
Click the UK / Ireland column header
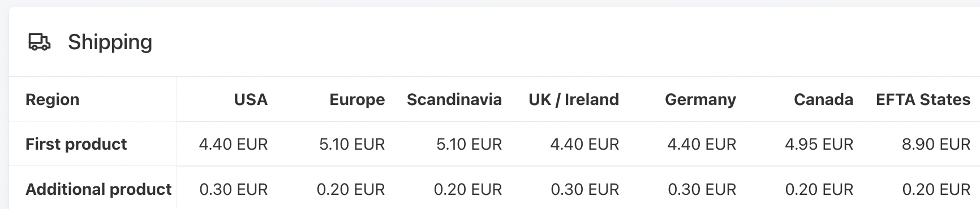[x=574, y=99]
